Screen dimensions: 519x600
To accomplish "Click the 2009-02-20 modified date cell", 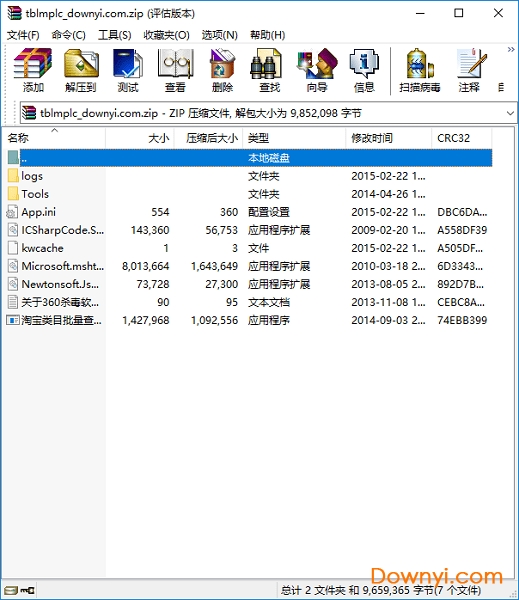I will [388, 230].
